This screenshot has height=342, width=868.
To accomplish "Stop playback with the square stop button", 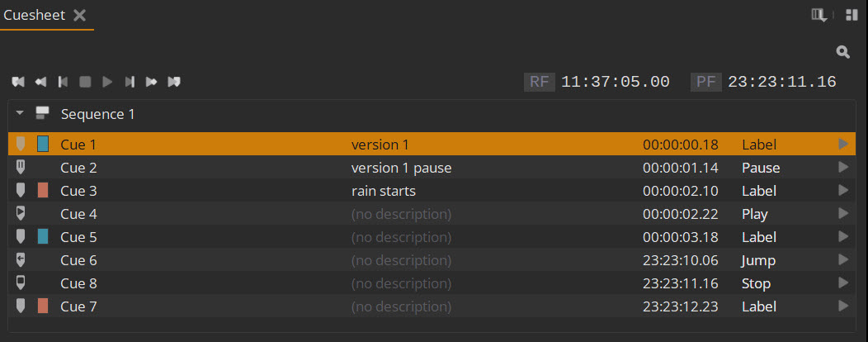I will [85, 82].
